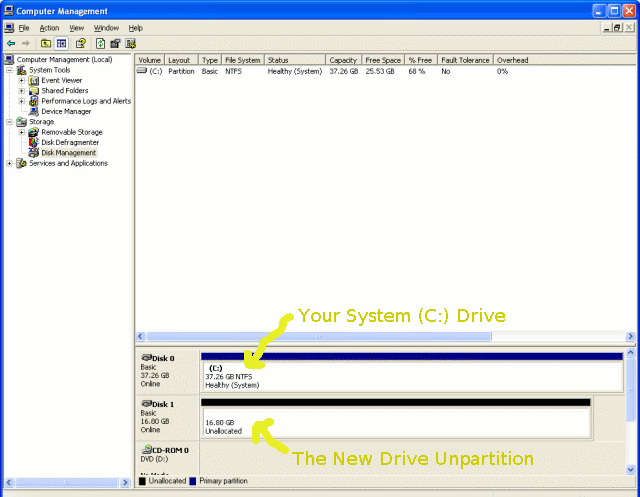This screenshot has height=497, width=640.
Task: Click the Refresh toolbar icon
Action: pos(100,43)
